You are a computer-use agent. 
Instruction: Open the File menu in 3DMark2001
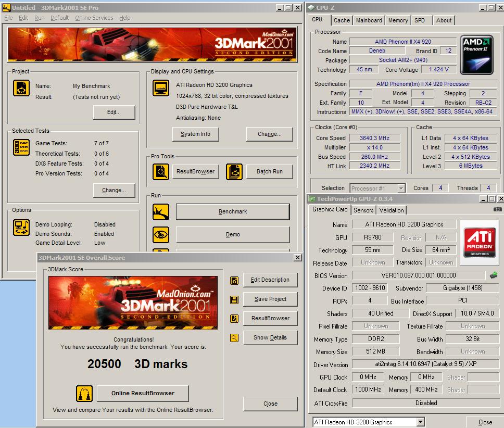click(8, 18)
